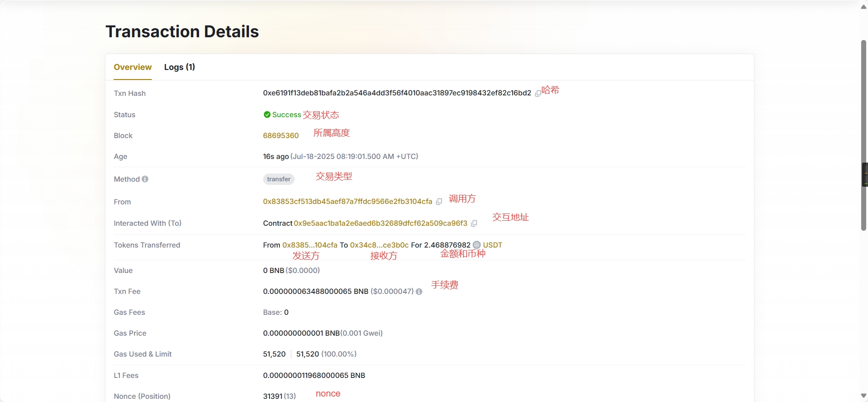Open contract address 0x9e5aac1b... link
Viewport: 868px width, 402px height.
(380, 223)
